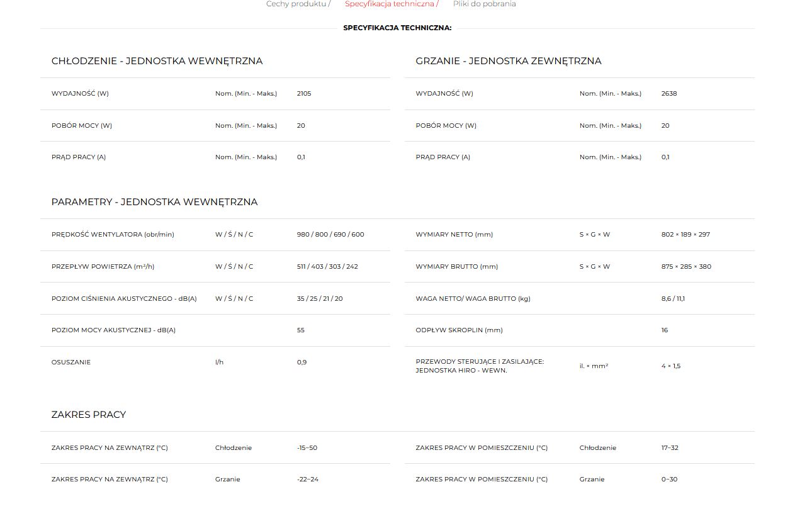The image size is (812, 511).
Task: Open the Pliki do pobrania tab
Action: pyautogui.click(x=484, y=4)
